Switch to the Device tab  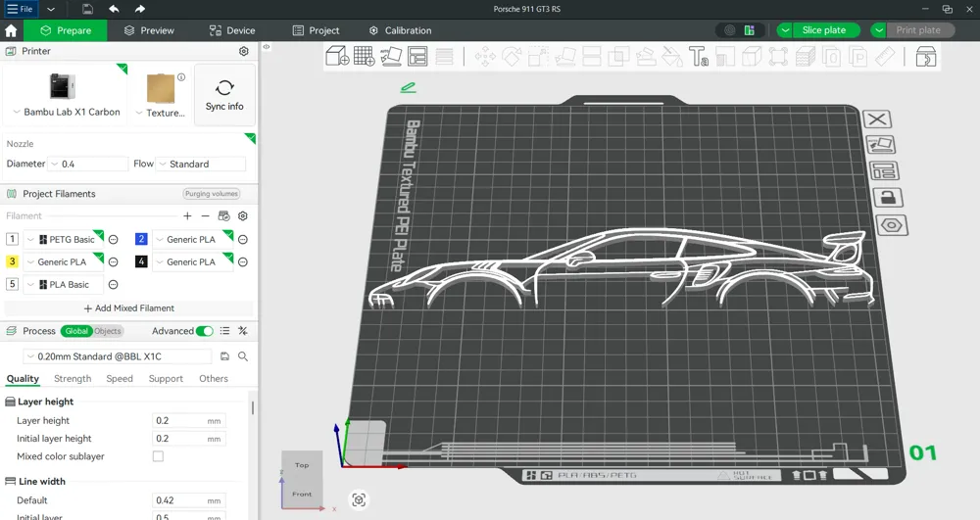coord(232,30)
